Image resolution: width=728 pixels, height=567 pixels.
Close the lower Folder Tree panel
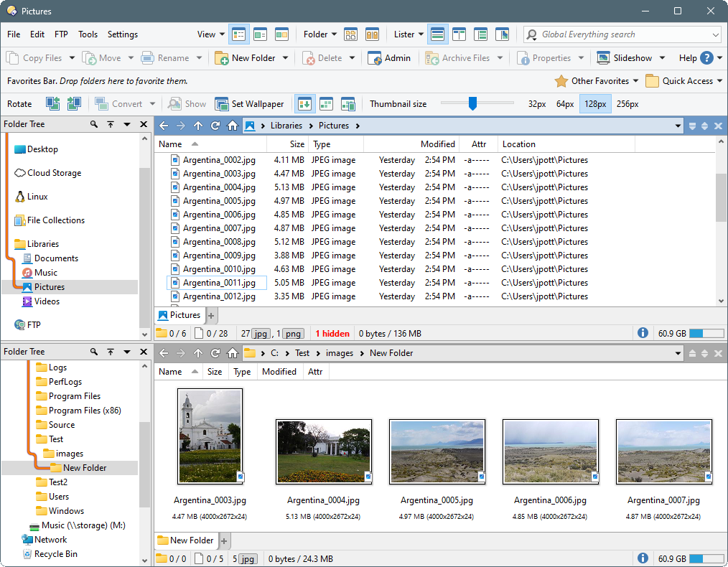(144, 352)
